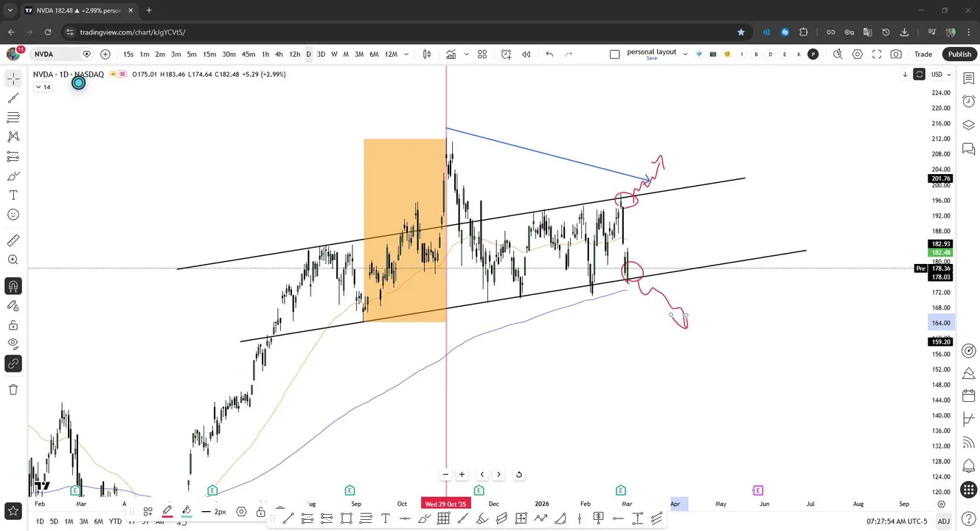Screen dimensions: 980x531
Task: Change the fill background color swatch
Action: tap(187, 511)
